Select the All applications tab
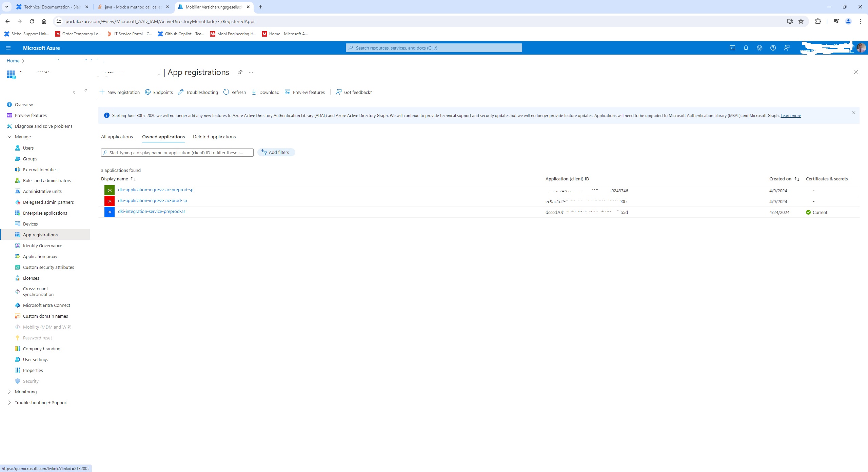The height and width of the screenshot is (472, 868). coord(117,137)
